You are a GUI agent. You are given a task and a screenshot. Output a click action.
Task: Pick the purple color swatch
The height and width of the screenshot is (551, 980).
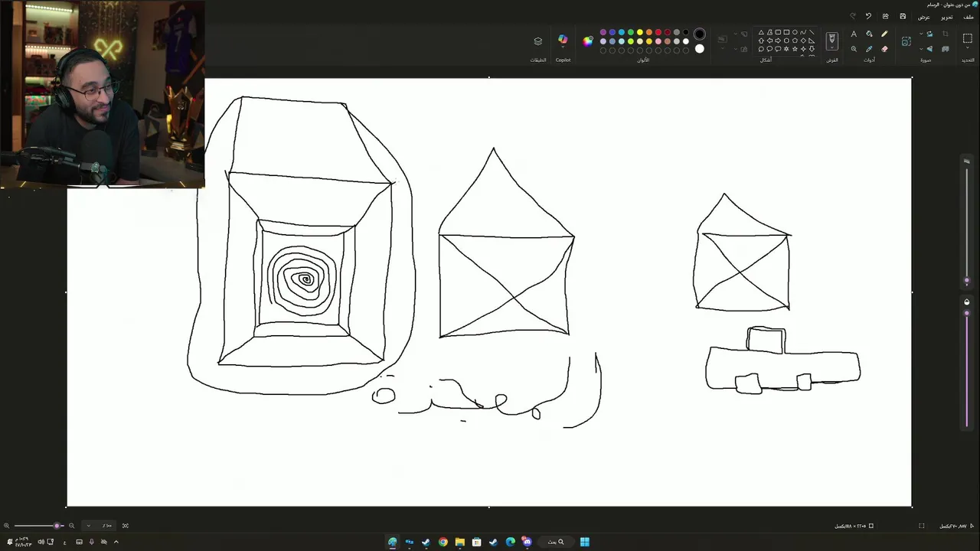[603, 32]
